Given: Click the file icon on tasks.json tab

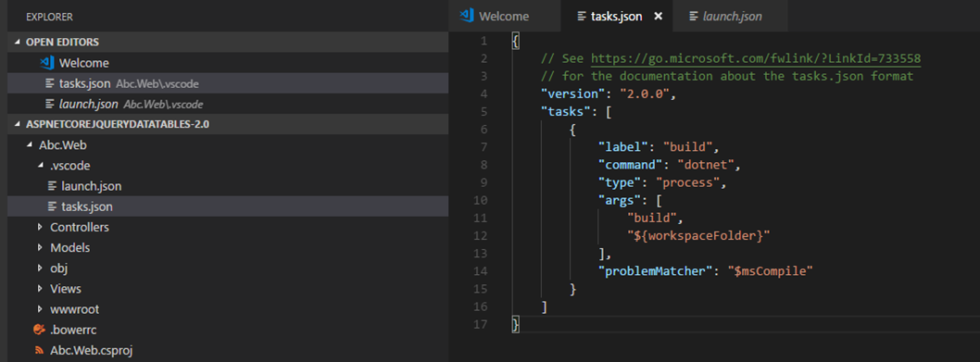Looking at the screenshot, I should [582, 17].
